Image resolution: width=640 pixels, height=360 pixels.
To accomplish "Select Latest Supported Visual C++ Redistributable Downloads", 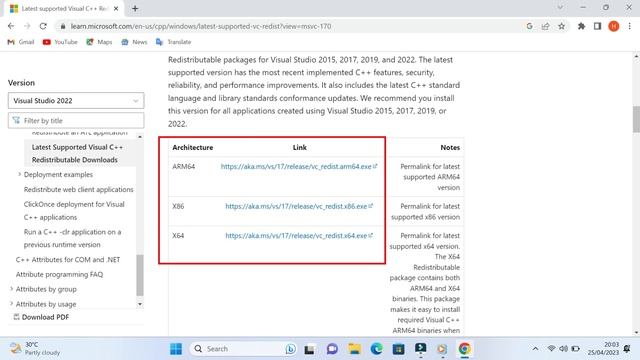I will pyautogui.click(x=80, y=153).
